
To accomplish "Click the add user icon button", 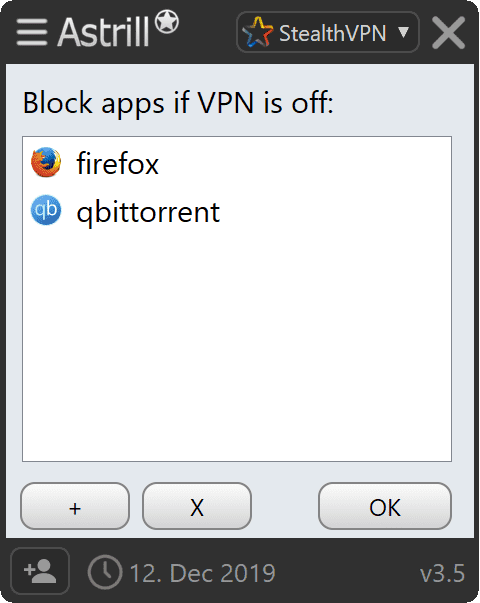I will [40, 571].
